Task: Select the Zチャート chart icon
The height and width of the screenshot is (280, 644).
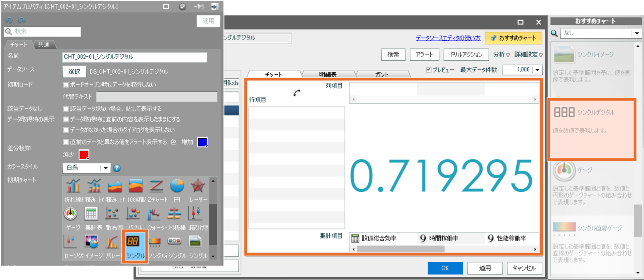Action: (156, 186)
